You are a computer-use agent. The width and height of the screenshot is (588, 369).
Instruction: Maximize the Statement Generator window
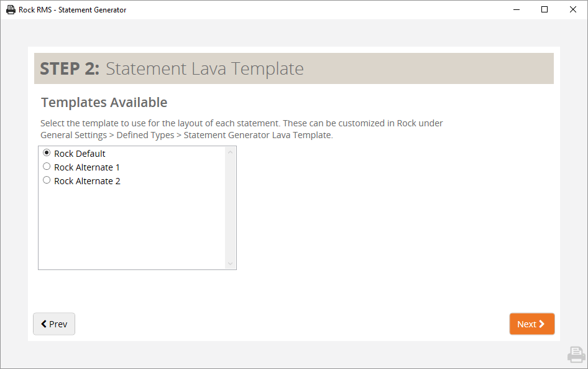[544, 10]
